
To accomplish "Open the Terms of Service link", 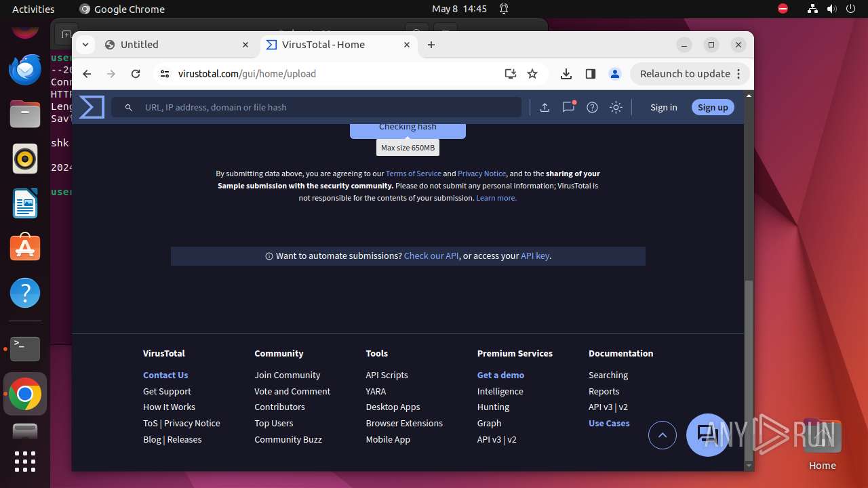I will (413, 174).
